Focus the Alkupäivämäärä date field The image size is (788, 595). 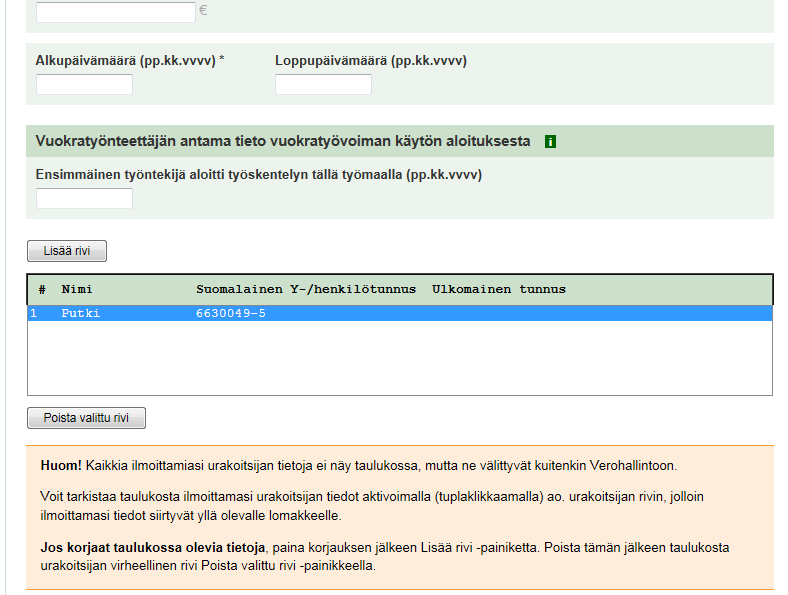tap(84, 84)
